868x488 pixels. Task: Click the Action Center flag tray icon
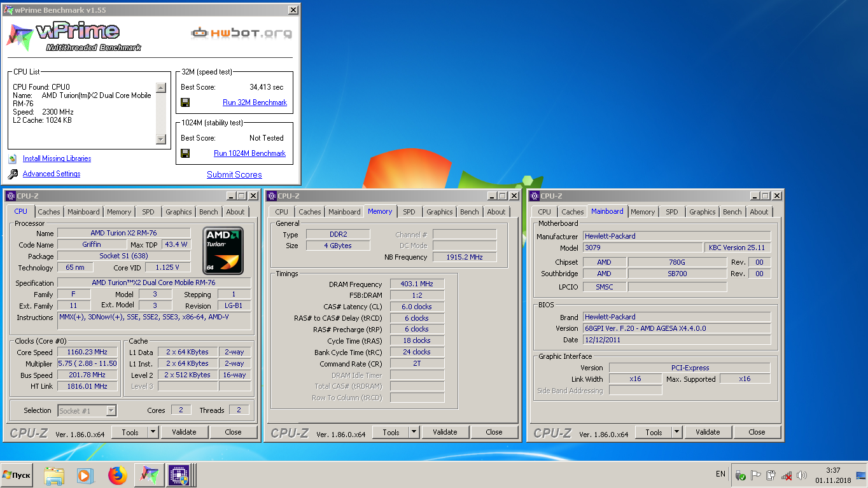coord(756,475)
